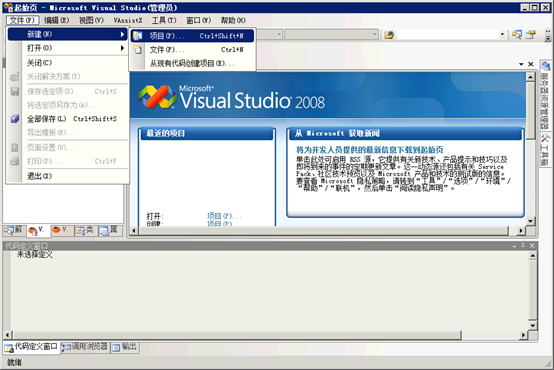
Task: Click the 从 Microsoft 获取新闻 panel header
Action: click(405, 134)
